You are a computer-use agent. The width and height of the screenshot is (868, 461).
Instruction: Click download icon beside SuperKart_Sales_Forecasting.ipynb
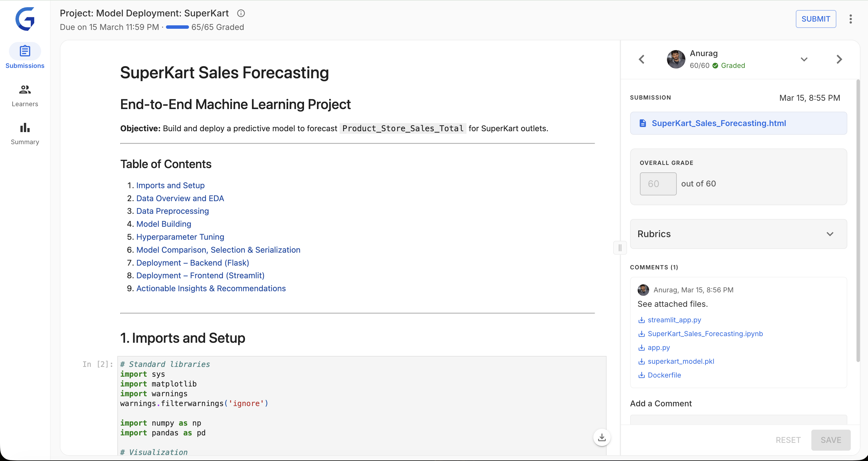pyautogui.click(x=642, y=334)
